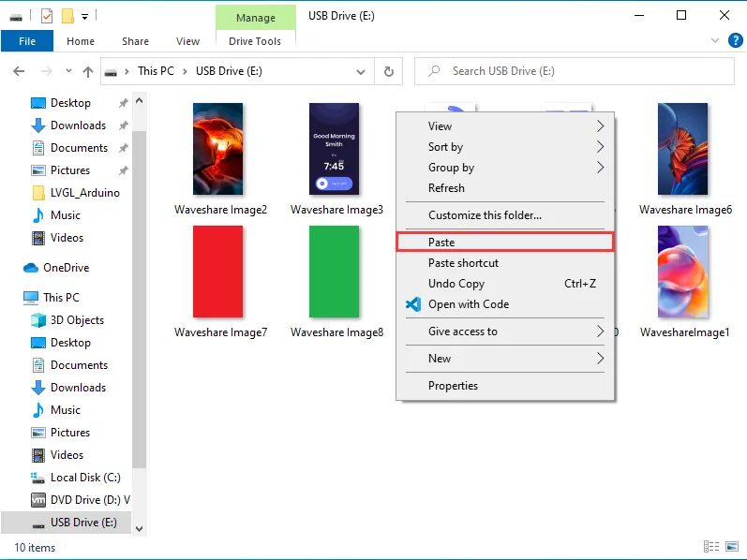Open the Customize Quick Access Toolbar dropdown

tap(85, 16)
